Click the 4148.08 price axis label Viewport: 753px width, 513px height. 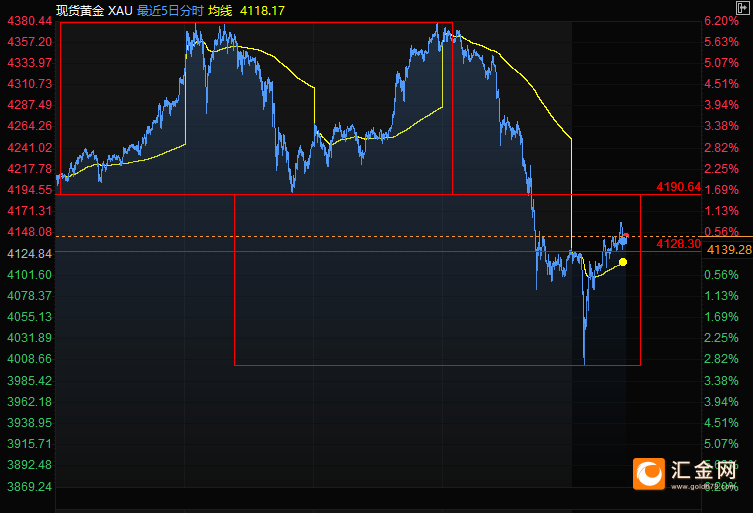29,232
